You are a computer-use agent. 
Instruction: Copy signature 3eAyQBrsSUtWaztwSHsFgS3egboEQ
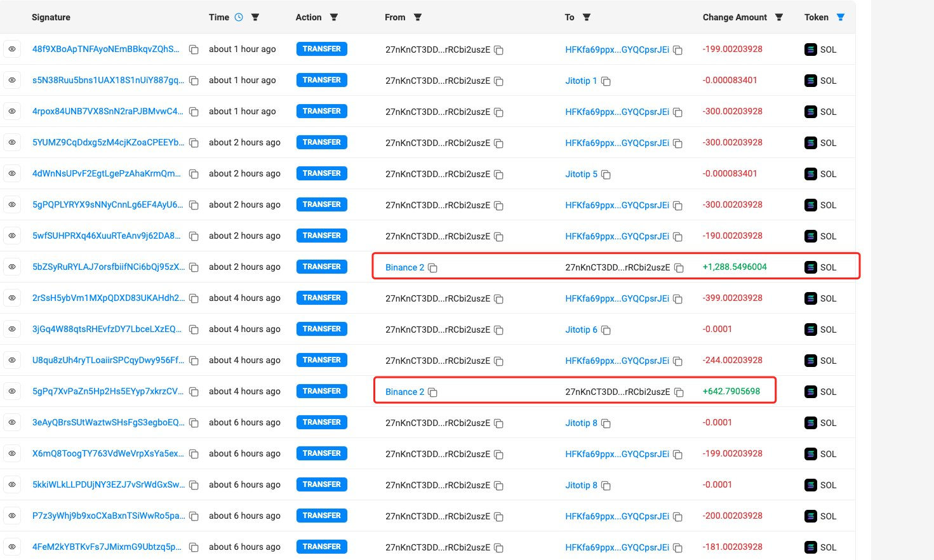(194, 423)
